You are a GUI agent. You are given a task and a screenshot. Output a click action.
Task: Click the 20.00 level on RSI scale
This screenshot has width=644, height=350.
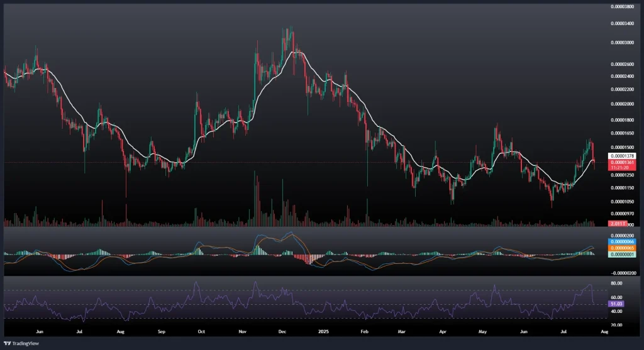coord(617,325)
